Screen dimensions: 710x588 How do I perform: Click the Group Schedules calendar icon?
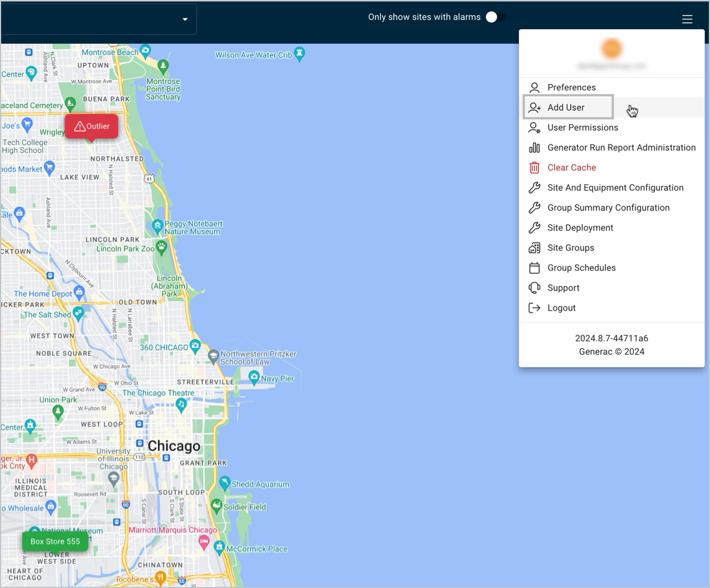(534, 268)
